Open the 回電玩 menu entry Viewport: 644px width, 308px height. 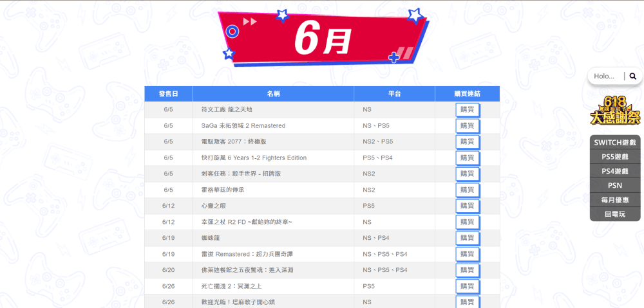[615, 214]
